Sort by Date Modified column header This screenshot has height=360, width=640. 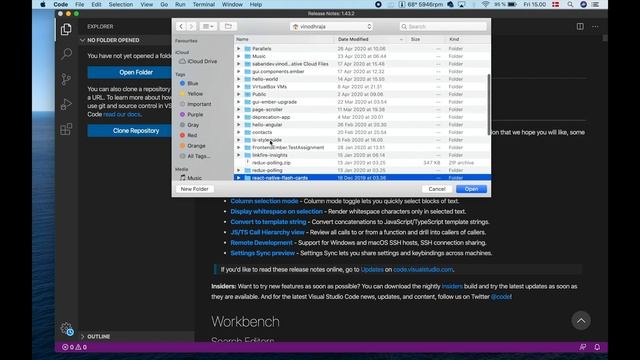click(370, 39)
